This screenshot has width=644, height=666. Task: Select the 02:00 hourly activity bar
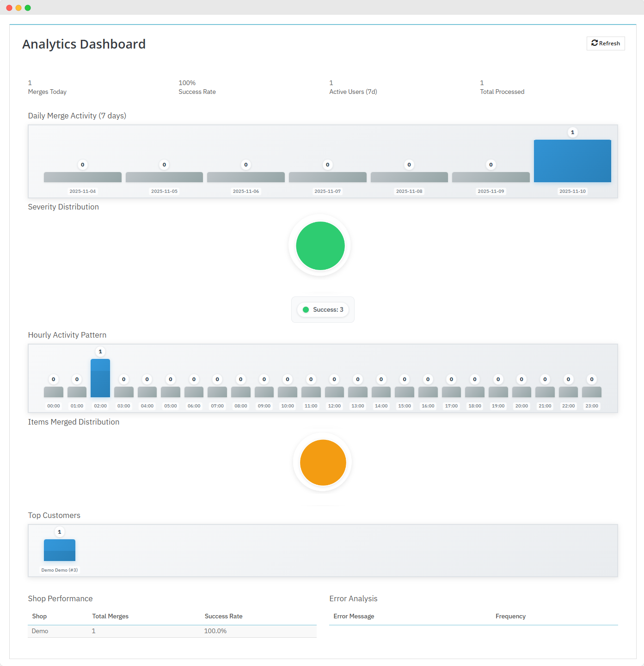click(x=100, y=378)
